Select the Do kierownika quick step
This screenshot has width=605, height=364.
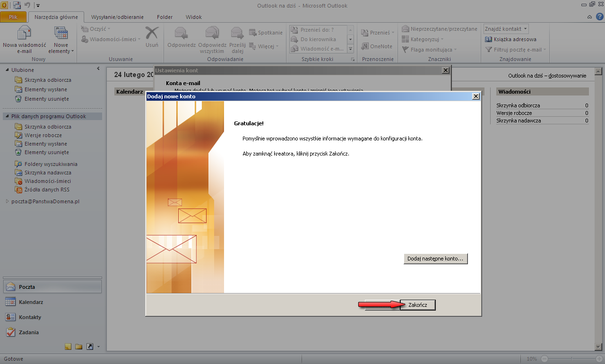pos(318,39)
